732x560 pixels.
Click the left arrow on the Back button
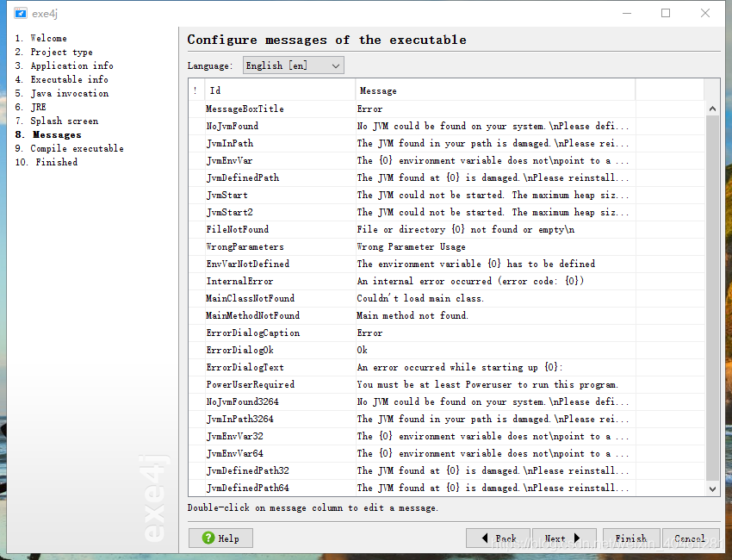click(x=487, y=538)
